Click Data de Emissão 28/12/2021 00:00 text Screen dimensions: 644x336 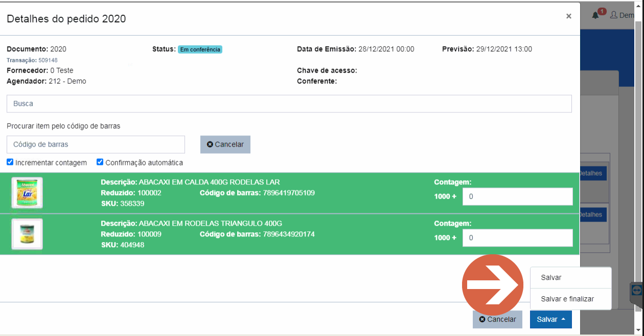coord(356,50)
